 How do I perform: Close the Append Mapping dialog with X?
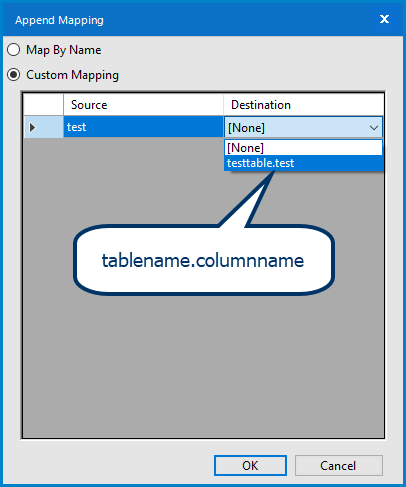(384, 19)
